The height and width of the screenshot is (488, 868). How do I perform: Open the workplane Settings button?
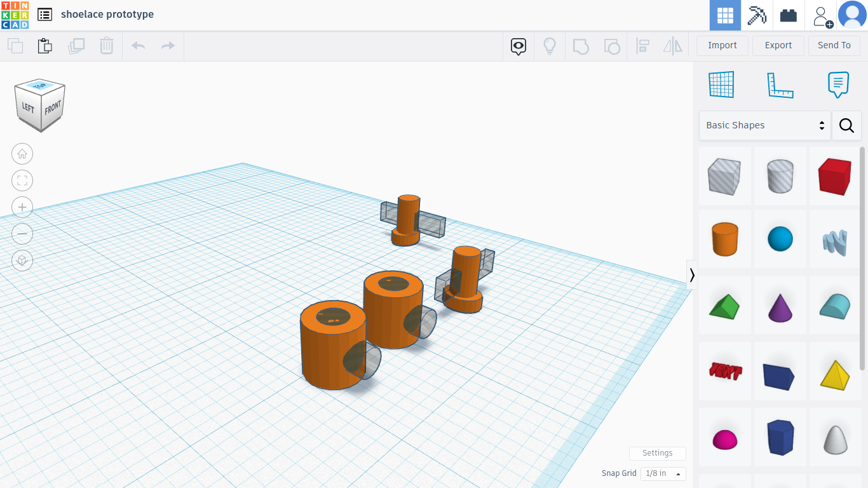[658, 453]
